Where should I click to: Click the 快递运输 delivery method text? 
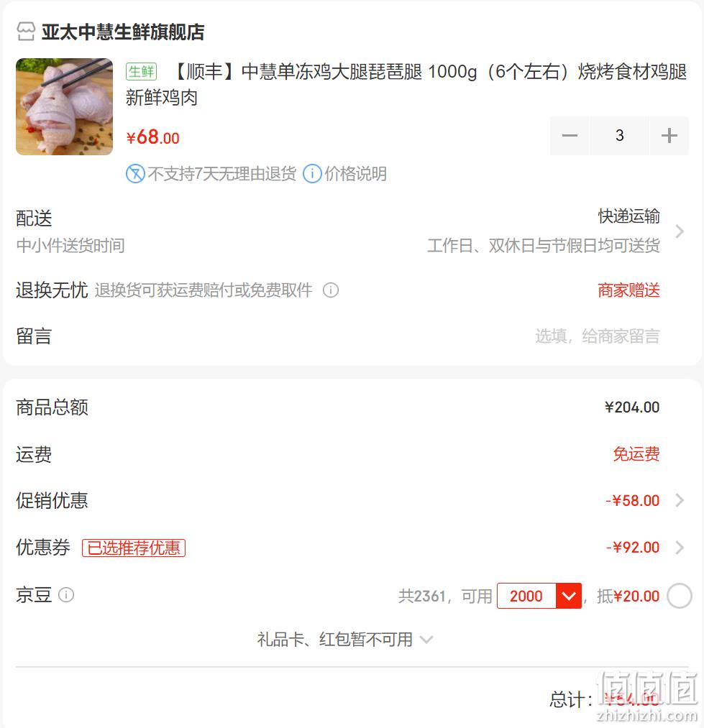[x=628, y=216]
